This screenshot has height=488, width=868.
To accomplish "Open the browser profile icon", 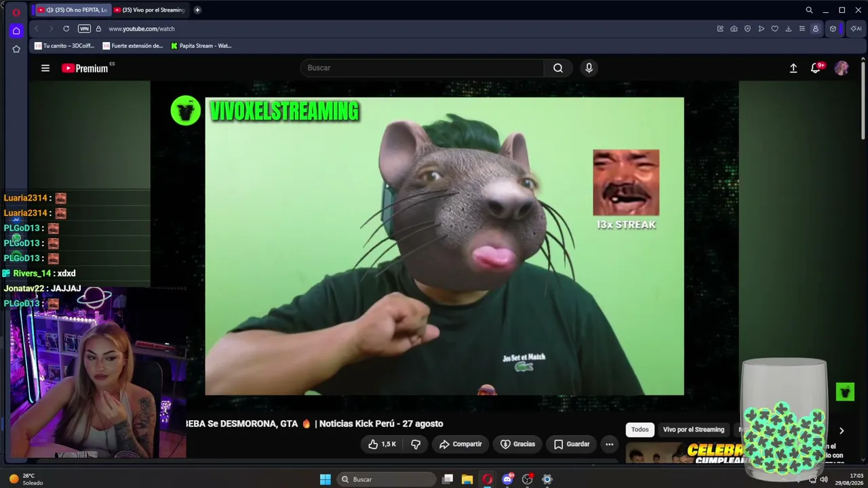I will pos(815,28).
